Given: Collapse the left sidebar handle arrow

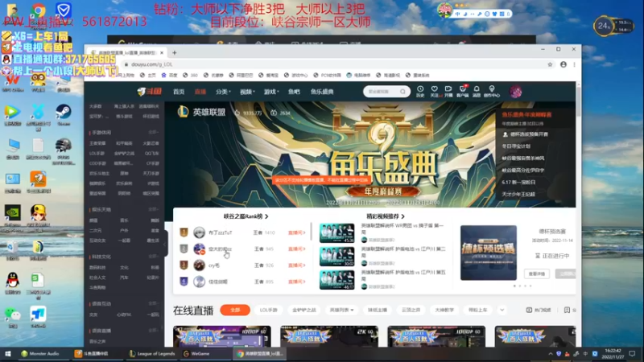Looking at the screenshot, I should (x=166, y=244).
